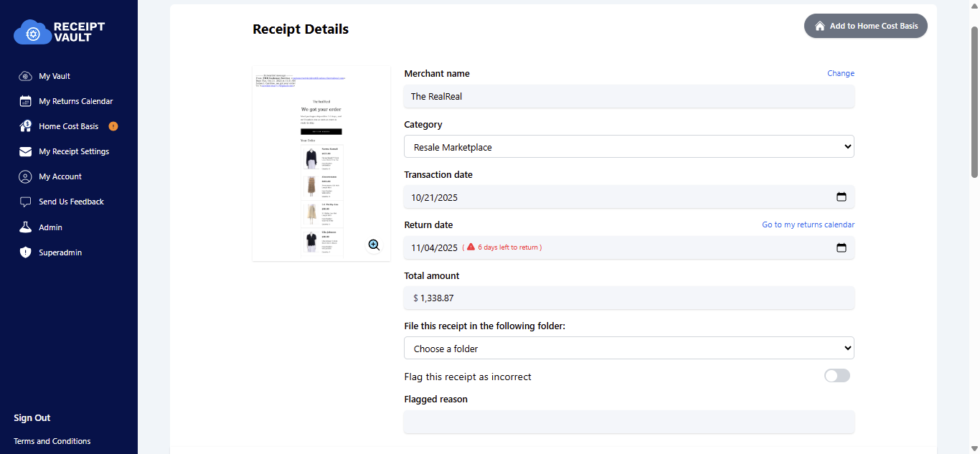
Task: Click the Return date field 11/04/2025
Action: [x=629, y=247]
